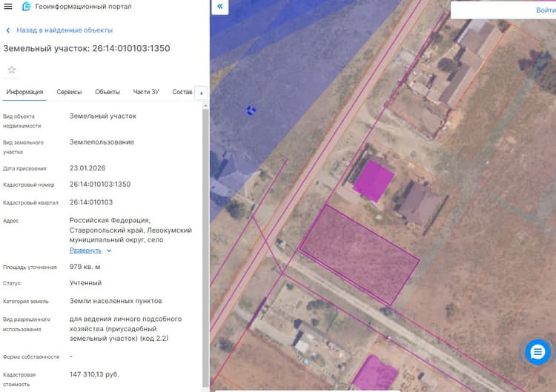This screenshot has height=392, width=556.
Task: Click the info panel vertical scrollbar
Action: click(205, 248)
